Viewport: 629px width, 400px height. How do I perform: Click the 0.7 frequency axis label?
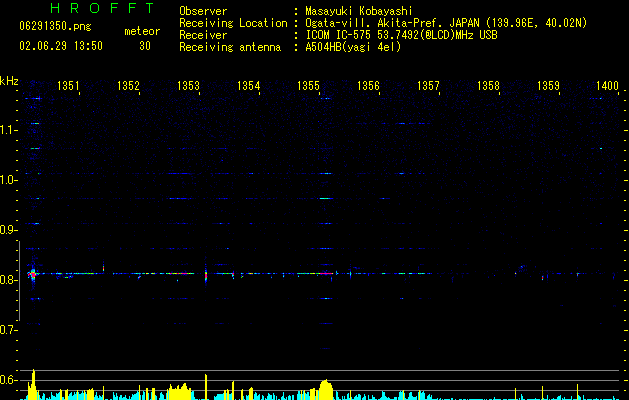8,330
